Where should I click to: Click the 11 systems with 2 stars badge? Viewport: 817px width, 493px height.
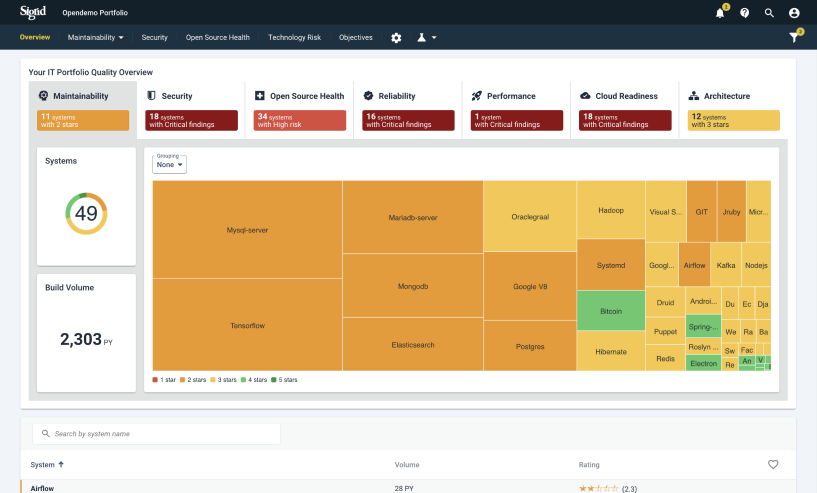[83, 120]
